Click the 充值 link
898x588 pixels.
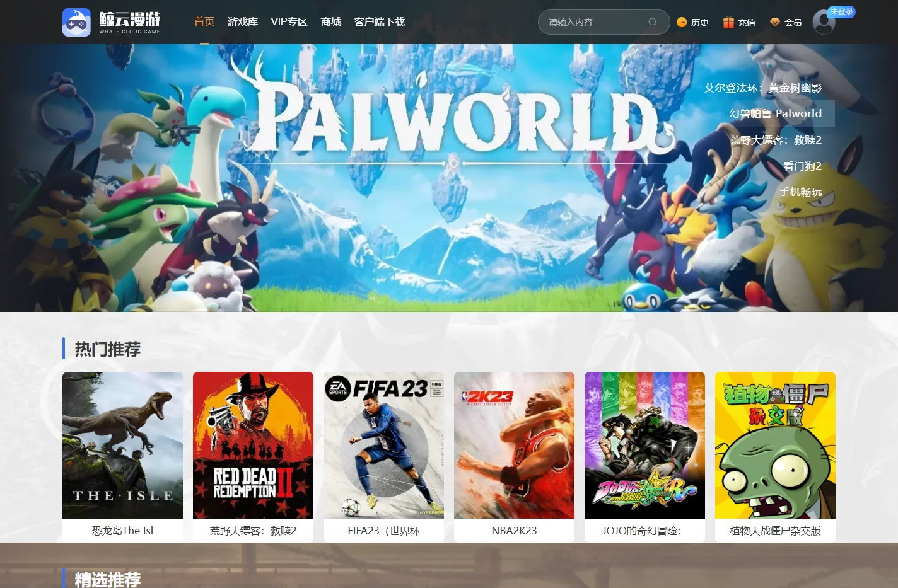click(747, 23)
